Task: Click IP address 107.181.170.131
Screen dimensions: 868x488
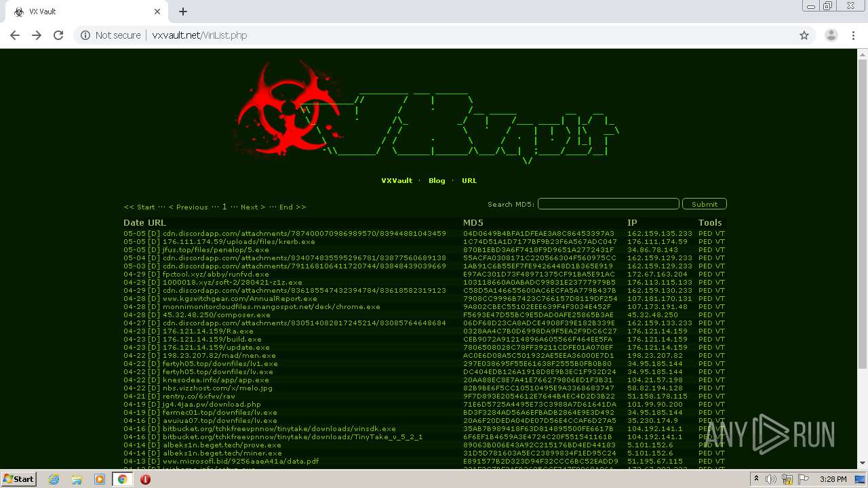Action: 660,299
